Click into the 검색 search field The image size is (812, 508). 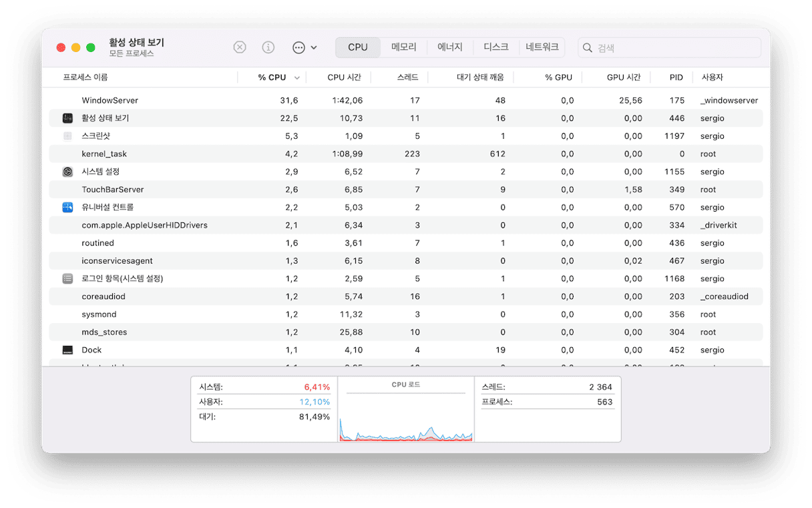click(669, 48)
